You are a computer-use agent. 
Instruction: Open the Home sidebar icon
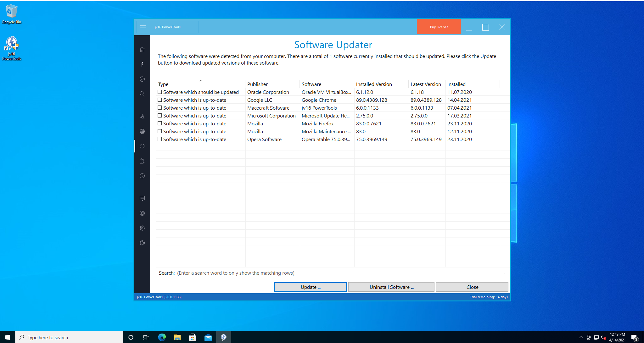(142, 49)
